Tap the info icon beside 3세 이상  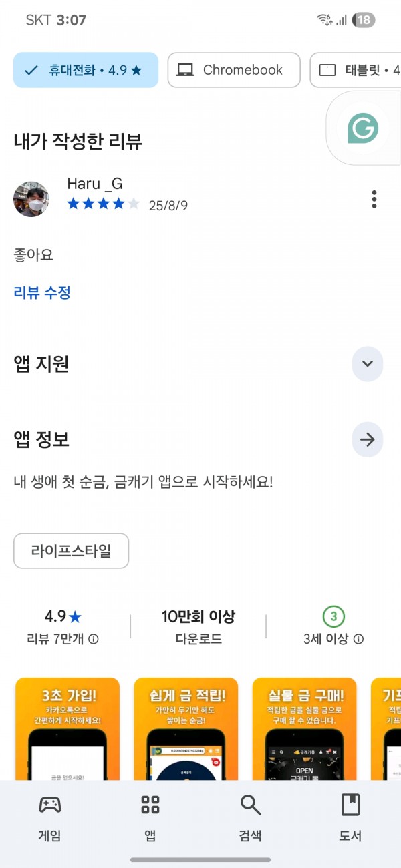click(x=358, y=639)
